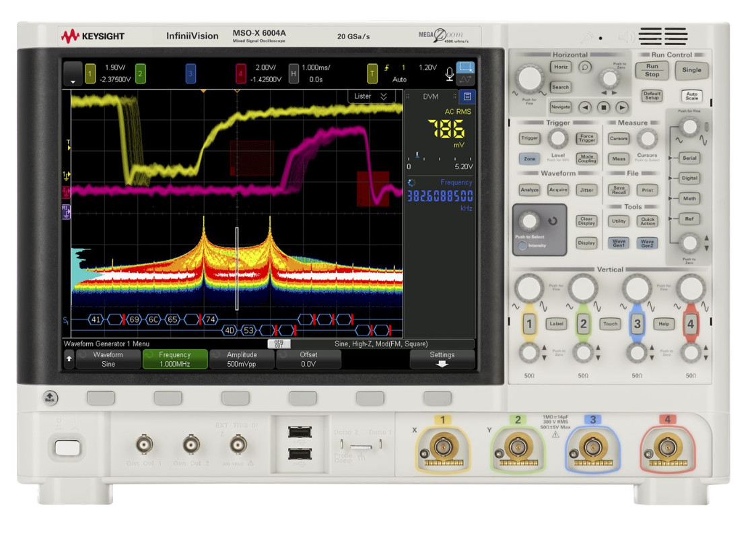The height and width of the screenshot is (537, 756).
Task: Click the Navigate stop square key
Action: pos(604,107)
